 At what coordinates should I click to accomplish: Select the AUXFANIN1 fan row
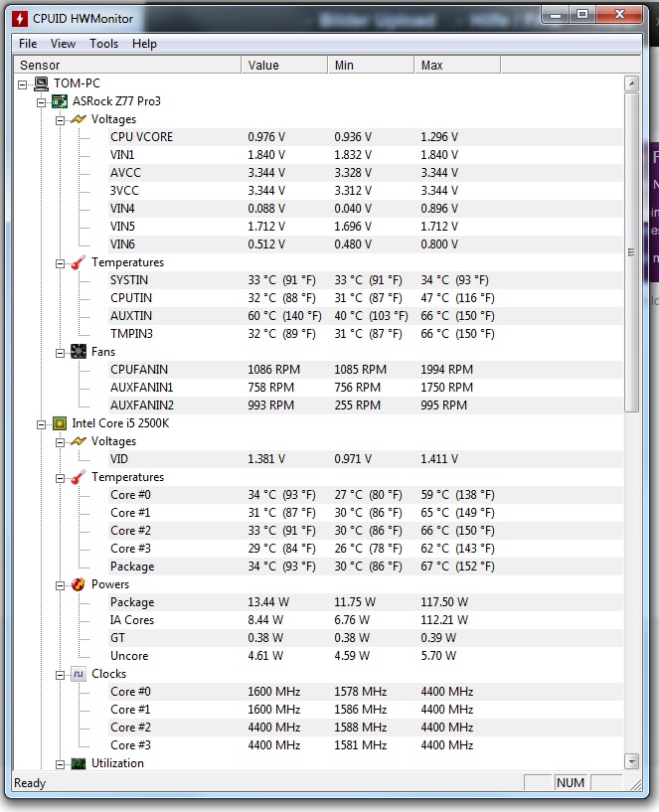point(365,388)
